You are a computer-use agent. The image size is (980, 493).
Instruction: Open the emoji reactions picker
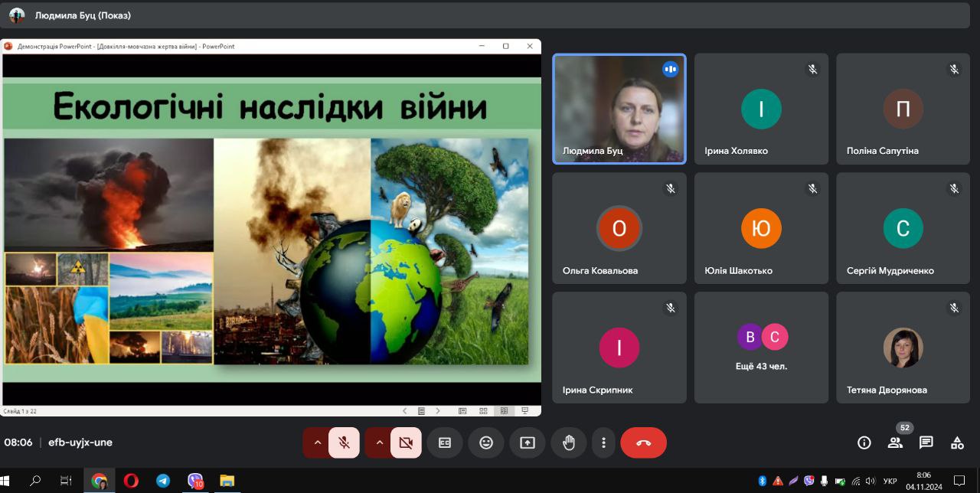486,442
